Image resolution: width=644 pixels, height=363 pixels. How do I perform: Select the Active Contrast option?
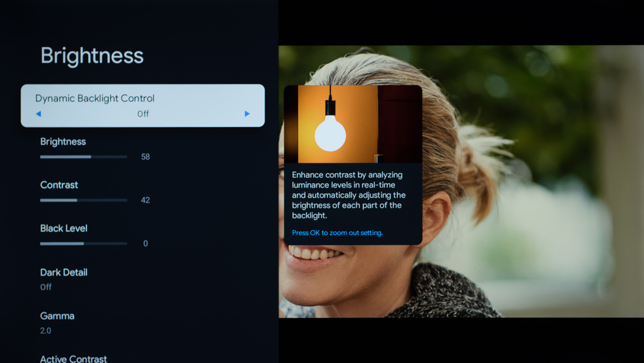pos(73,358)
